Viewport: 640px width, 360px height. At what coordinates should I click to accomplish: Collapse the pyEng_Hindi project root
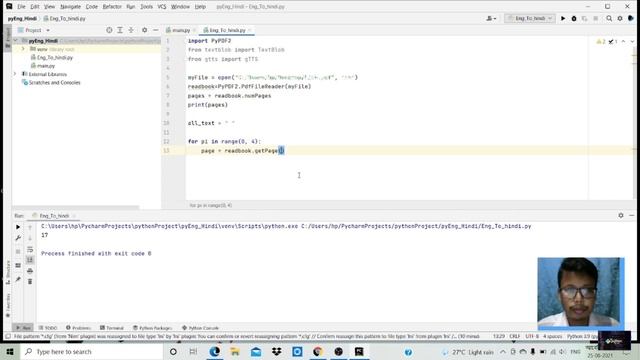coord(16,41)
